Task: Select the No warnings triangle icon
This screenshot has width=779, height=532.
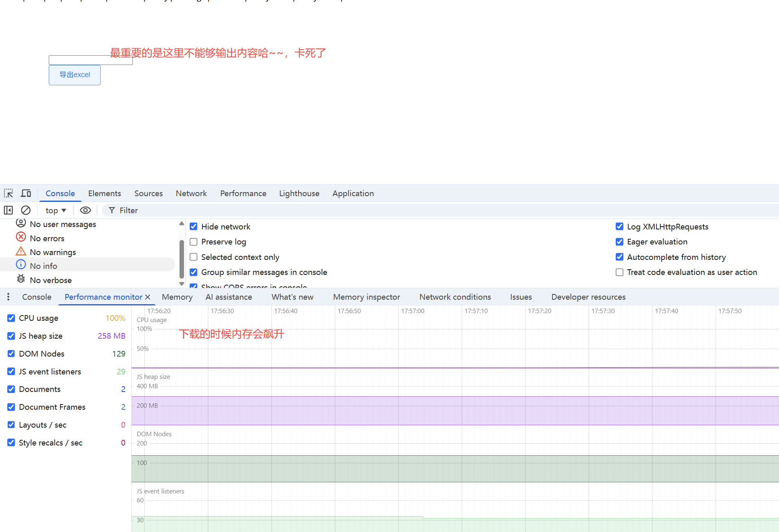Action: (x=21, y=251)
